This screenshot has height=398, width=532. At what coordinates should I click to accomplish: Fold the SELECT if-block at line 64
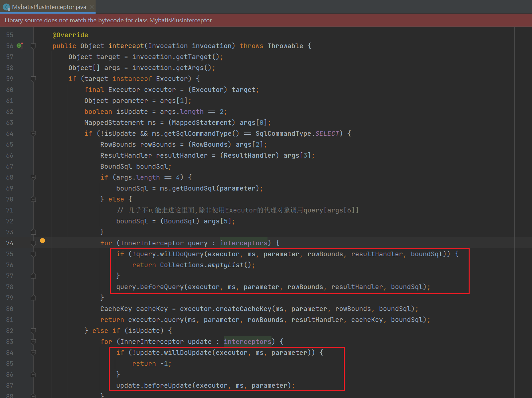click(x=33, y=134)
